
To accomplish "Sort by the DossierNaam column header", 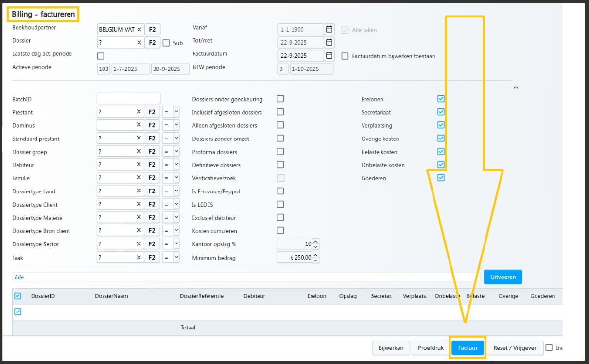I will (111, 296).
